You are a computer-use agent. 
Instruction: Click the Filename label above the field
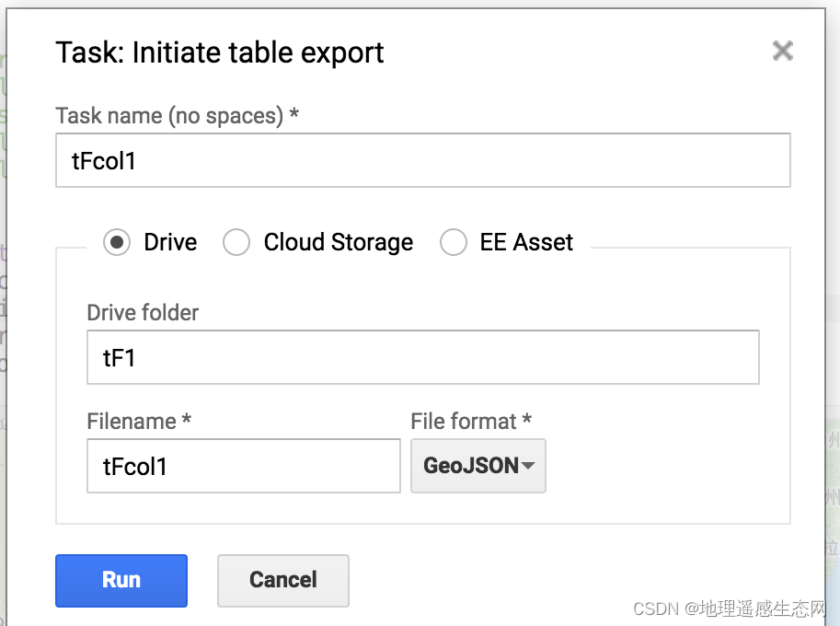click(x=139, y=422)
